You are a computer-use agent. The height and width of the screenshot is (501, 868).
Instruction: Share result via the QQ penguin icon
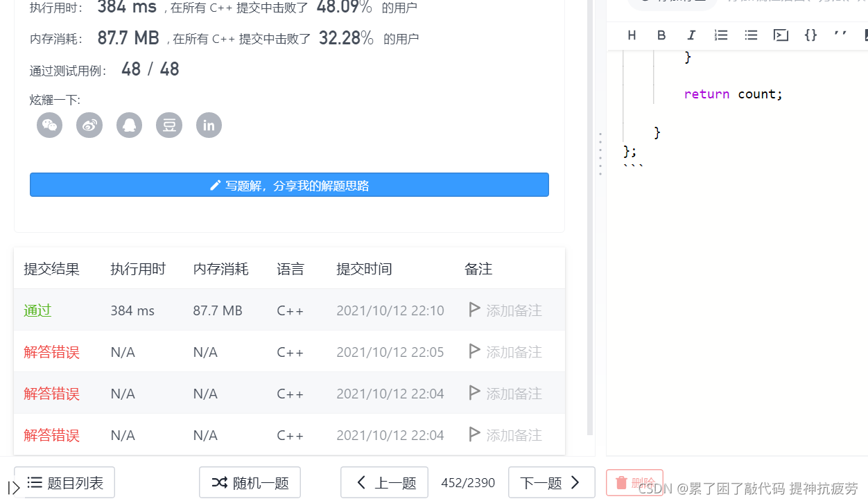point(129,125)
